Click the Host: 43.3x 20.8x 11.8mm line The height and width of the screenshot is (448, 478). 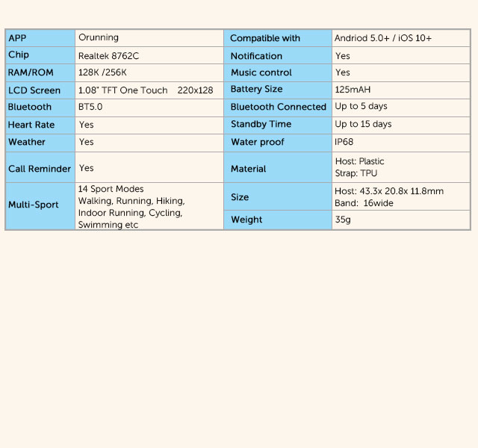389,191
